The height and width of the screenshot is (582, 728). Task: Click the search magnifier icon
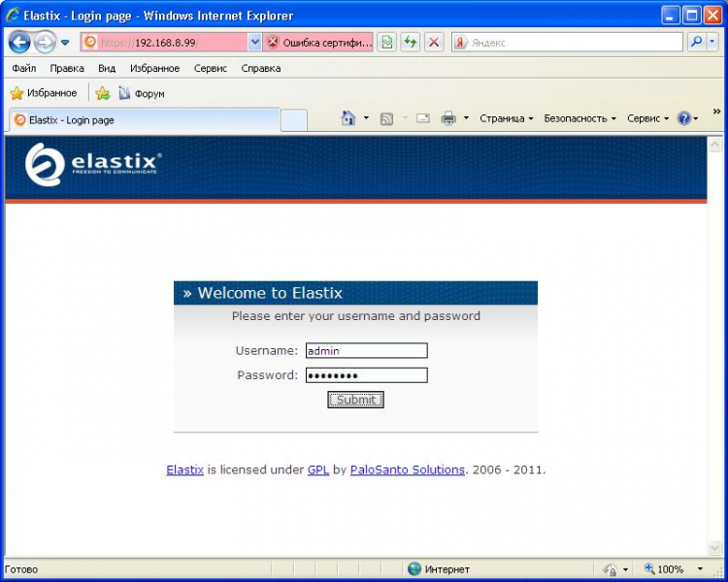(697, 43)
